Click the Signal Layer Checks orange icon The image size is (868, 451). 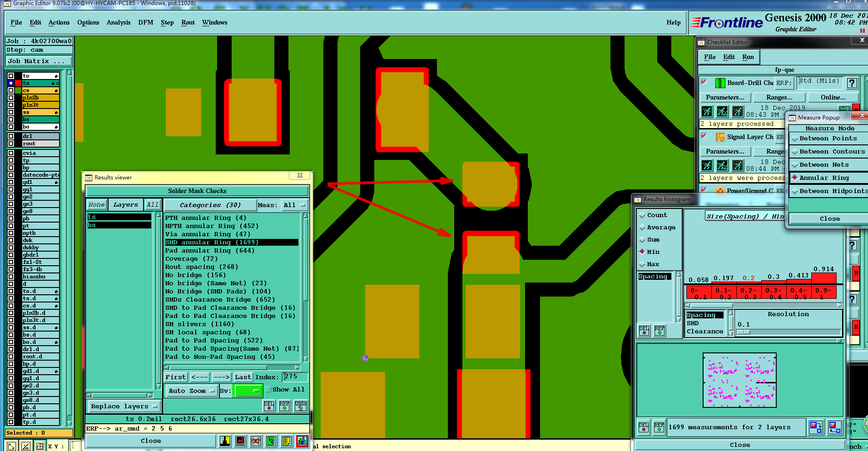point(720,137)
